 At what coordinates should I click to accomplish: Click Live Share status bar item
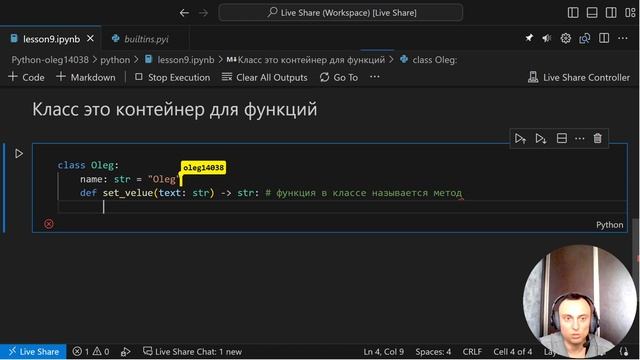click(33, 351)
